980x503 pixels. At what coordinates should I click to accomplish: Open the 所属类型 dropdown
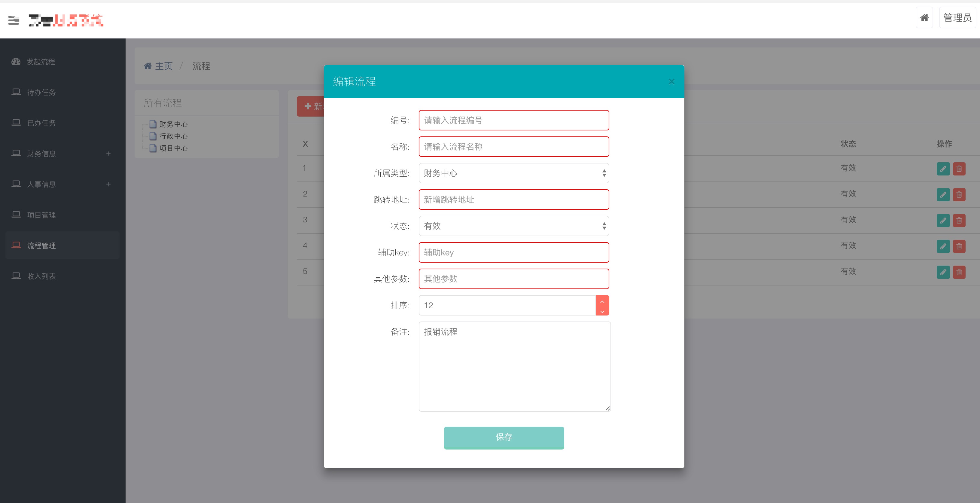pyautogui.click(x=514, y=173)
